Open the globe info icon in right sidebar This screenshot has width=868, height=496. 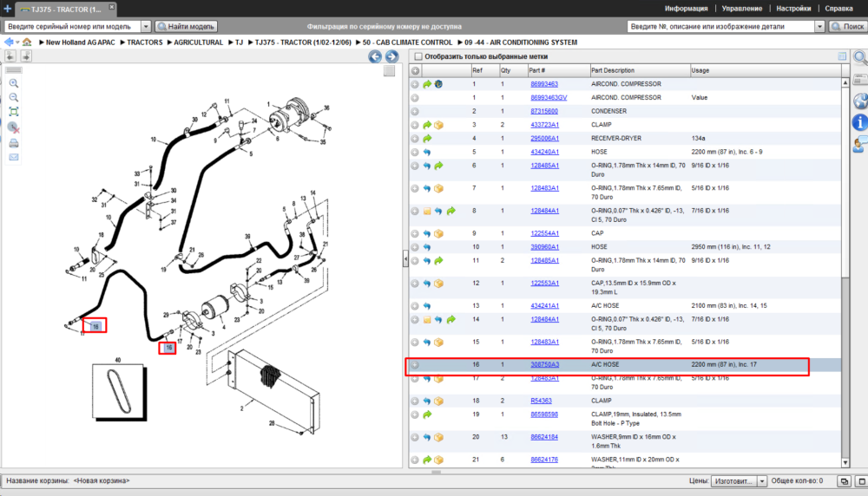tap(860, 101)
